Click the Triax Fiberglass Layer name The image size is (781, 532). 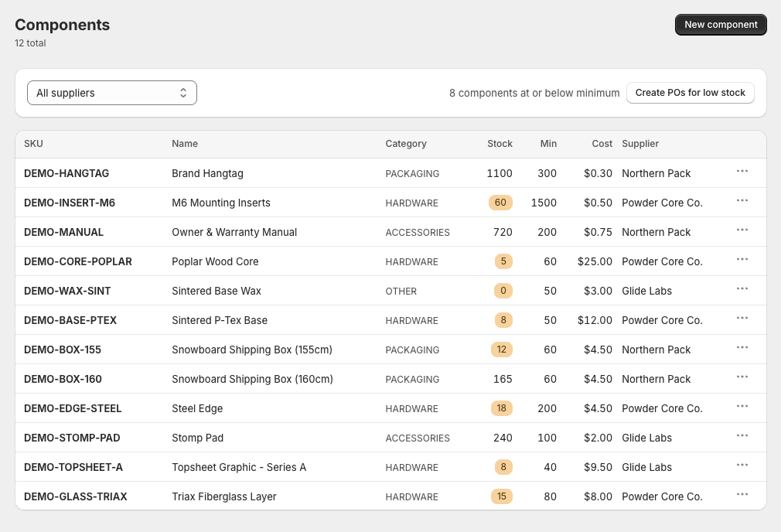(224, 496)
